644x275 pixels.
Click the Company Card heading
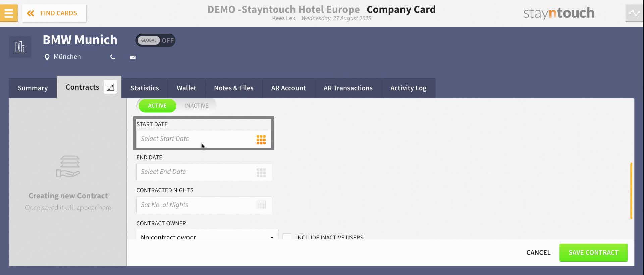[401, 9]
